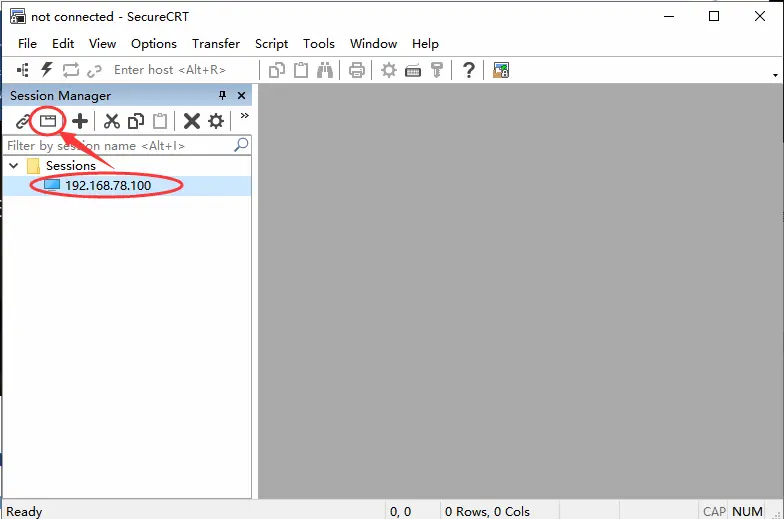Expand Session Manager toolbar overflow chevron
Screen dimensions: 784x519
[244, 116]
